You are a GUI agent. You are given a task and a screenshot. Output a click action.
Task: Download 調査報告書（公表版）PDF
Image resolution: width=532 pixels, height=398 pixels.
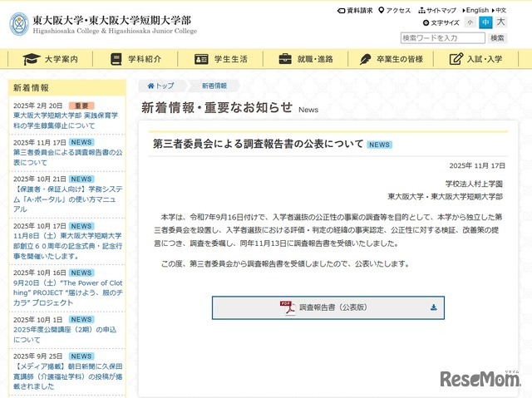point(328,307)
